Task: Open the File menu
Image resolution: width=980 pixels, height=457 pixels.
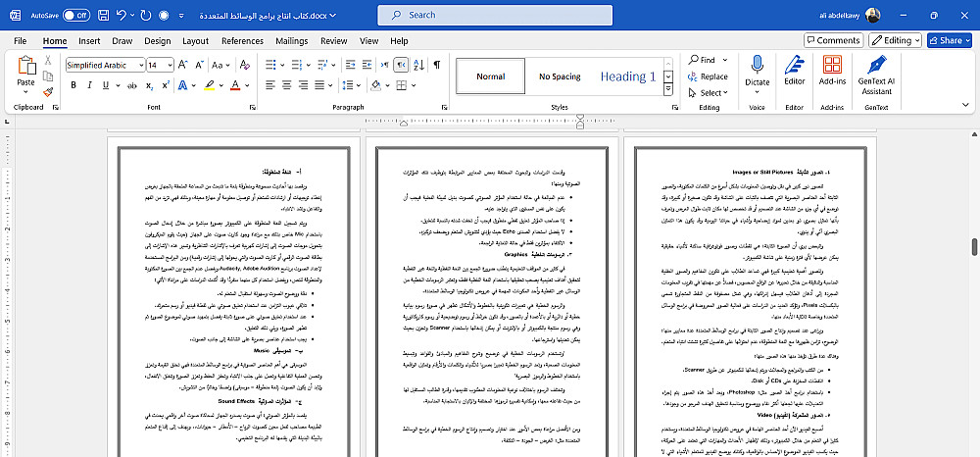Action: coord(20,40)
